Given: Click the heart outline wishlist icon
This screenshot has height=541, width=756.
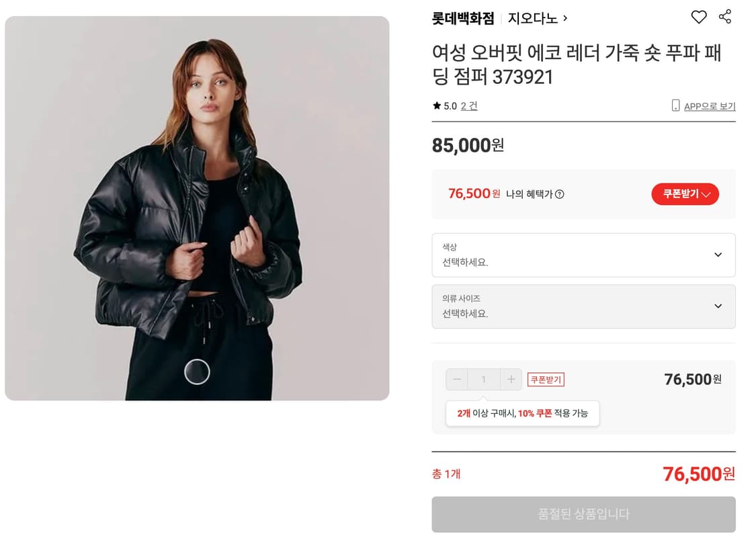Looking at the screenshot, I should click(x=699, y=17).
